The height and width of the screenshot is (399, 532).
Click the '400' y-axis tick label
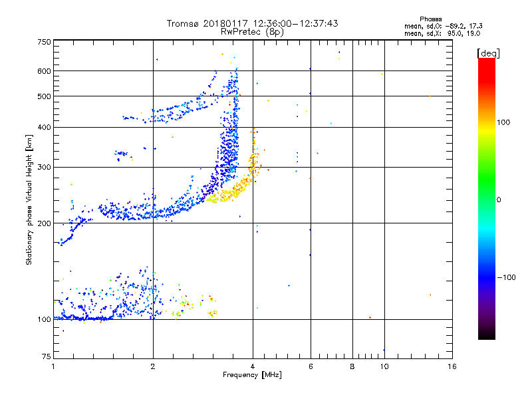tap(44, 128)
